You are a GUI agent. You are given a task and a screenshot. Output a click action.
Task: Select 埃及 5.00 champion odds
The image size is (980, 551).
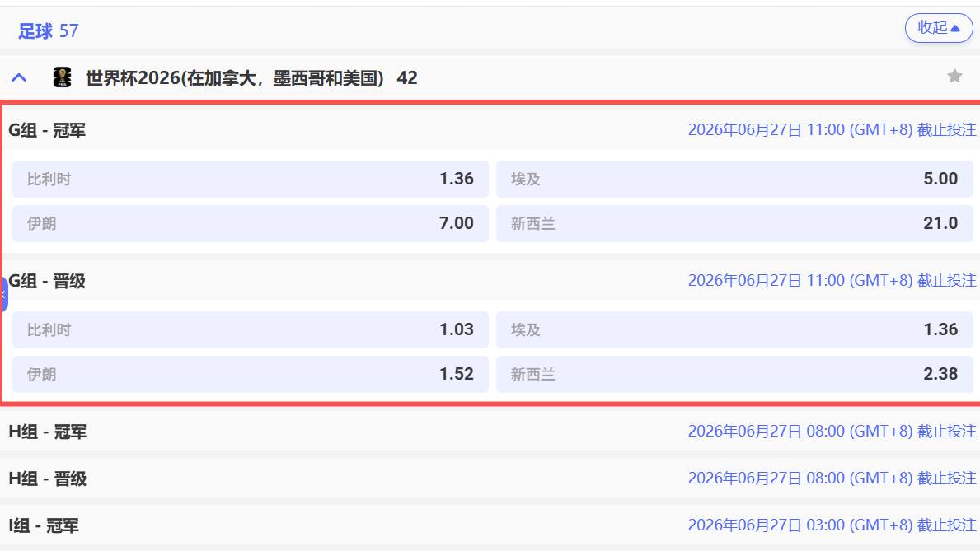734,179
